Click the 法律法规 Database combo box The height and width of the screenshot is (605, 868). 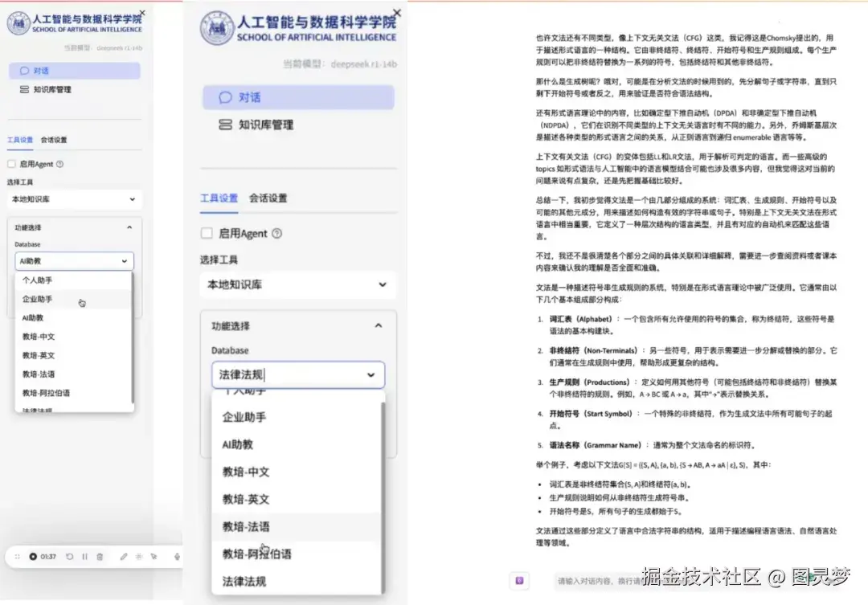[x=298, y=374]
